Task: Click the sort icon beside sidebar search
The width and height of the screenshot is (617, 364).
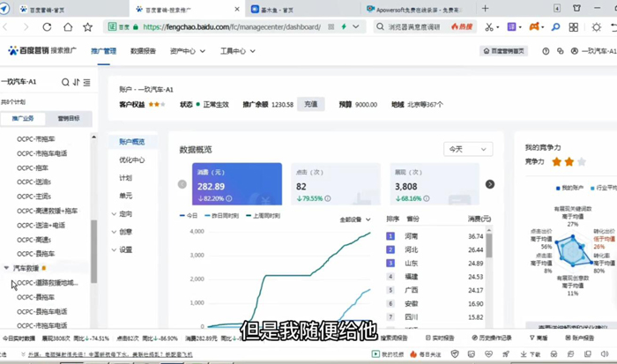Action: click(77, 82)
